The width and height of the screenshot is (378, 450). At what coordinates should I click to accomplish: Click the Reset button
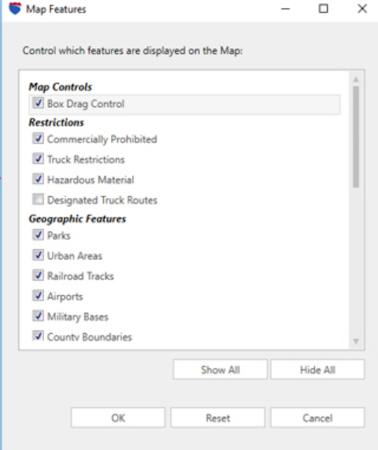coord(218,418)
